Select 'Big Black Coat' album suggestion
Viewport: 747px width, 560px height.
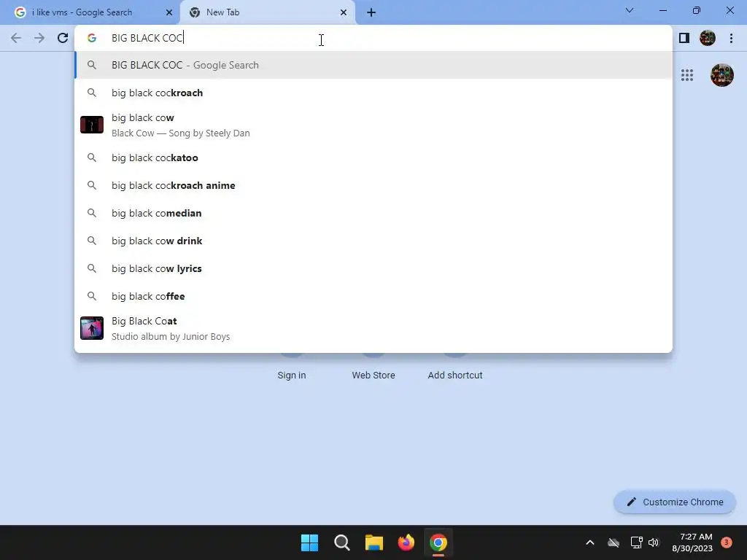(x=373, y=329)
